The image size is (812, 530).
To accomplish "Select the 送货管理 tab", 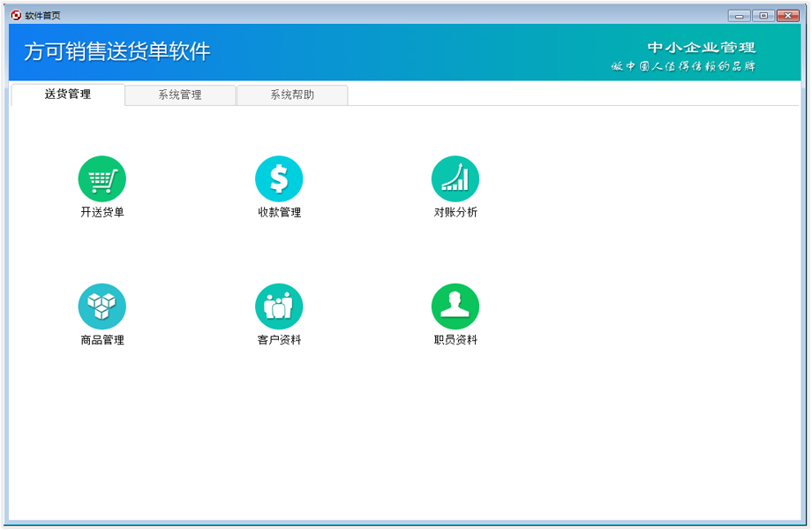I will pos(69,95).
